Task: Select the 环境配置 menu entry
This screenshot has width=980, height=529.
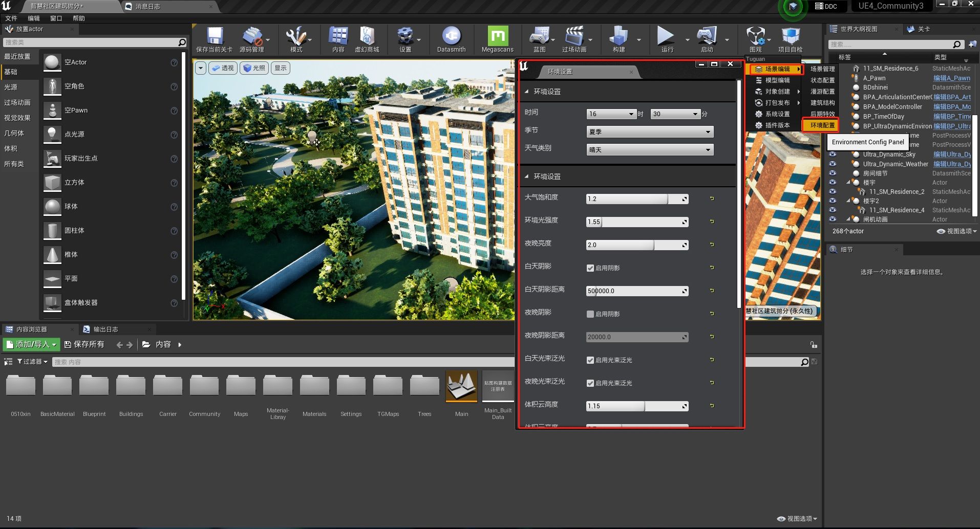Action: [x=822, y=125]
